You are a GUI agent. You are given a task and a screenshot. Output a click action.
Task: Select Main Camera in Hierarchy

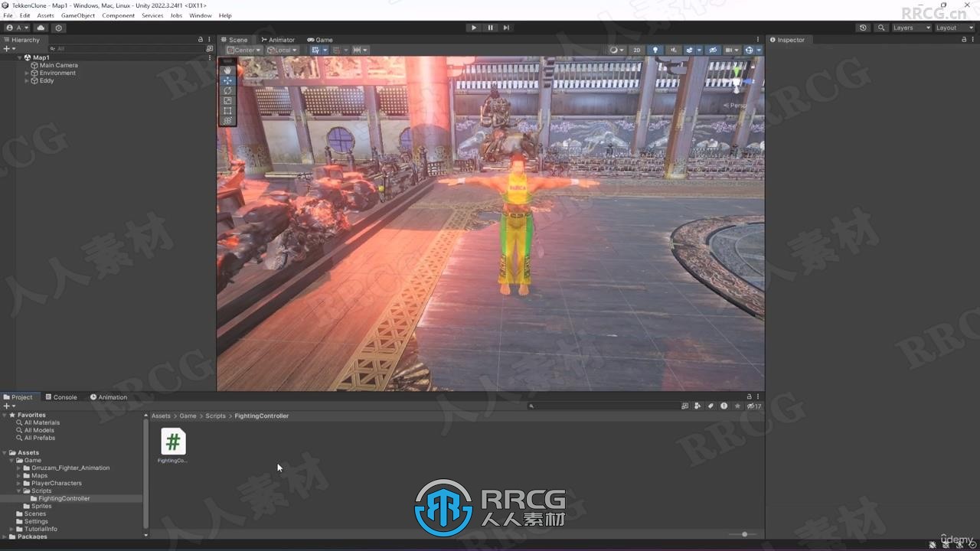58,65
